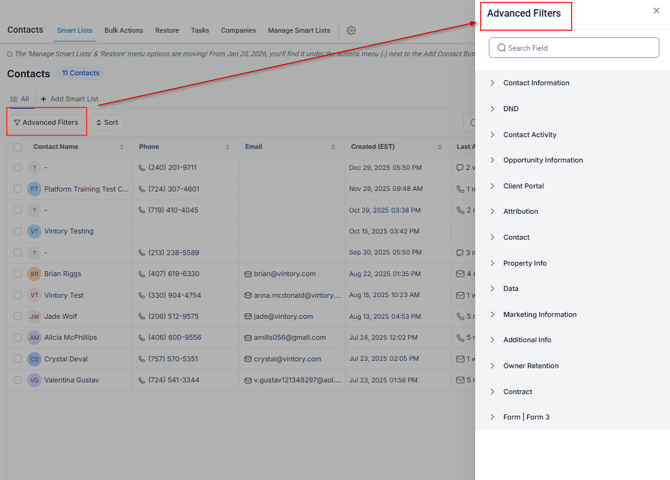Switch to the Bulk Actions tab
This screenshot has height=480, width=670.
[x=123, y=31]
